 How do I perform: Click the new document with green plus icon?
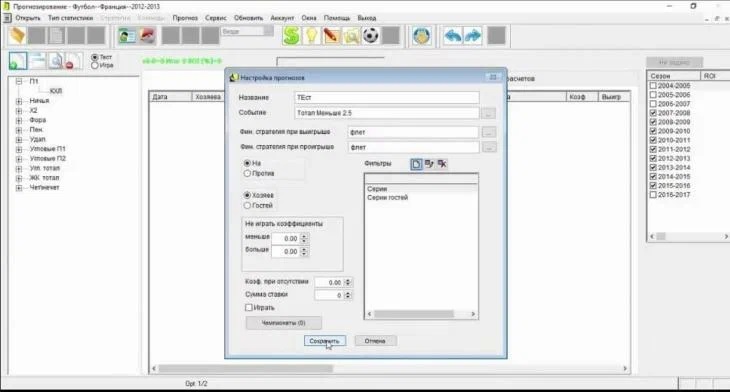click(x=18, y=61)
